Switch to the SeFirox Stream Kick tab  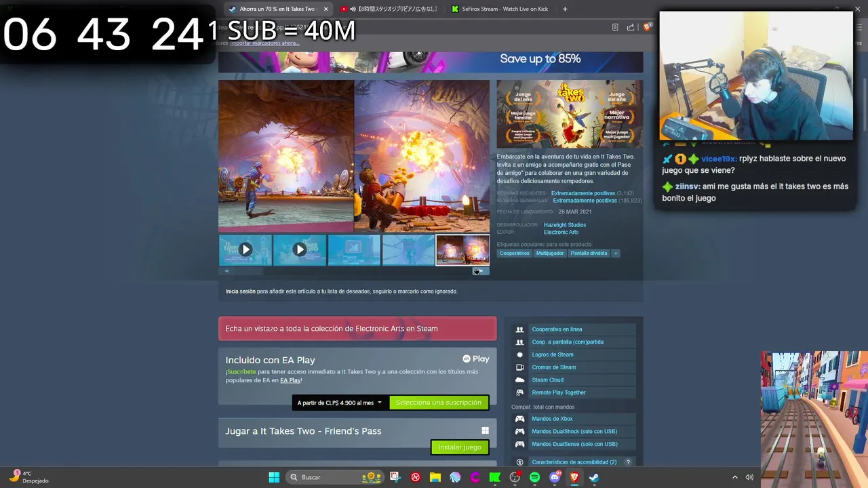coord(500,9)
